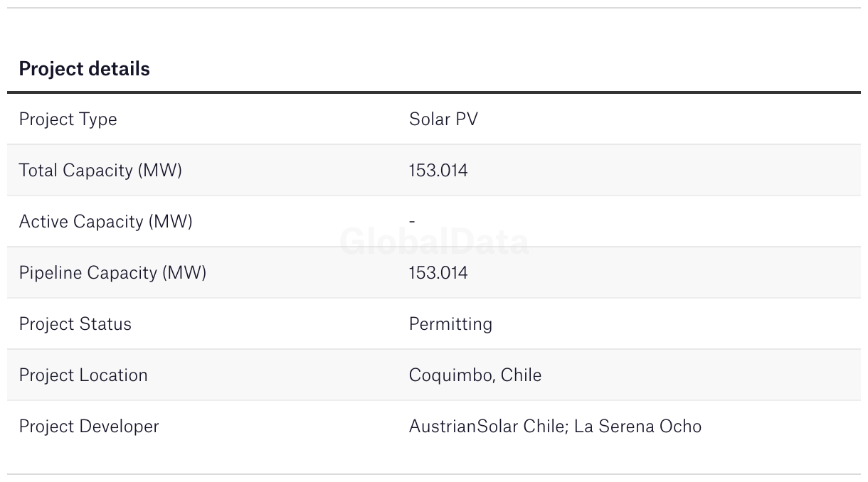Select the Project Status label

pos(75,323)
